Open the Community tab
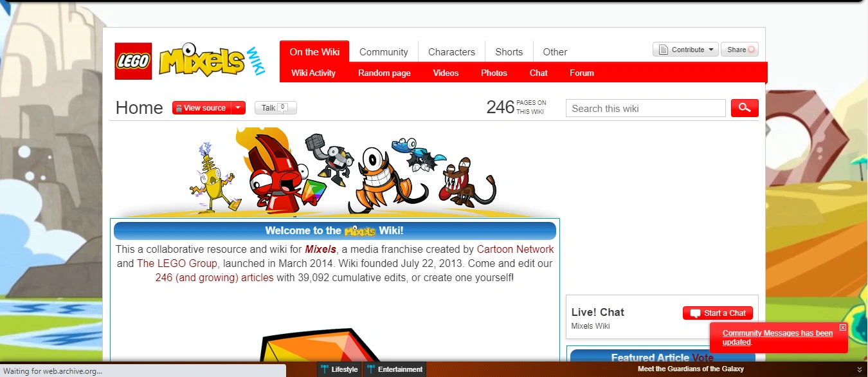This screenshot has width=868, height=377. pyautogui.click(x=384, y=52)
